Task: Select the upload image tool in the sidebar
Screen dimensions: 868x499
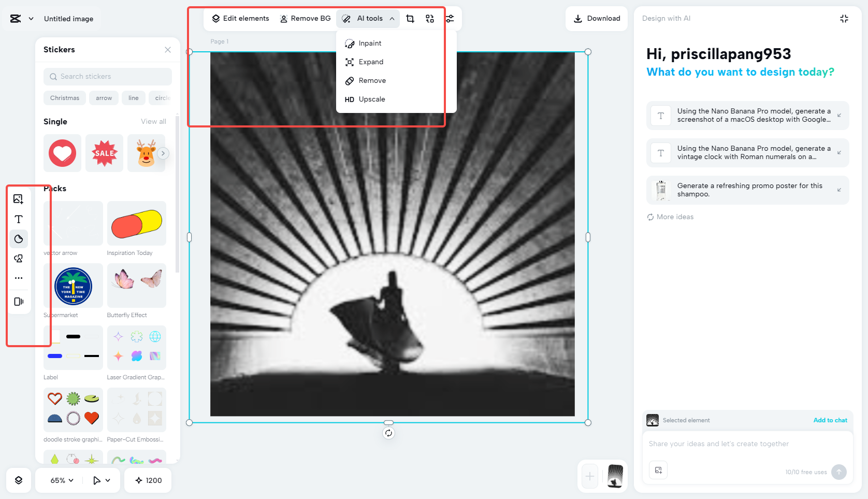Action: 19,199
